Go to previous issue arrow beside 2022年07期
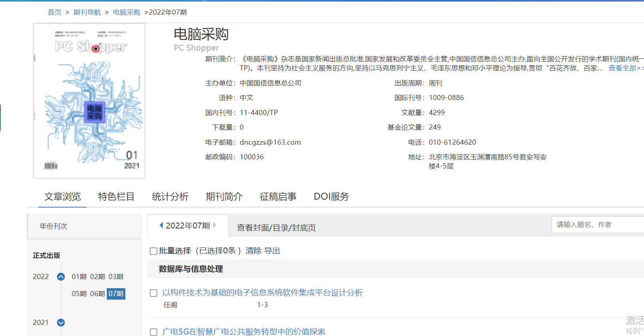This screenshot has width=644, height=336. [x=161, y=225]
